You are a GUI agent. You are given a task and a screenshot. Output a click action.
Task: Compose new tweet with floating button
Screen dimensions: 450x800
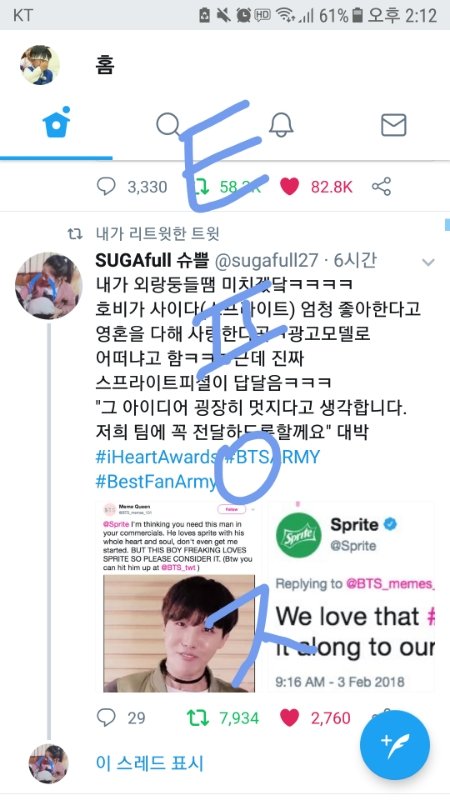click(394, 745)
